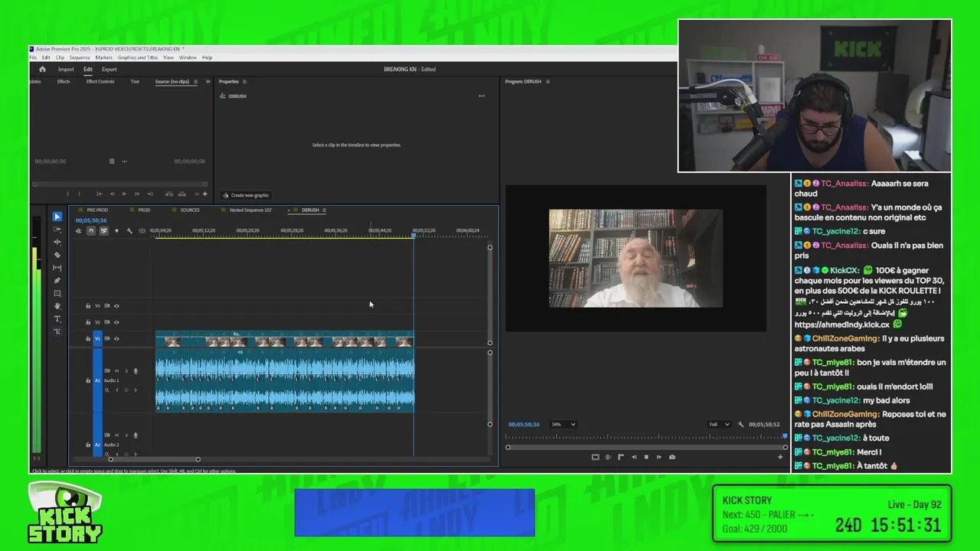Toggle V1 track targeting button

[x=97, y=338]
